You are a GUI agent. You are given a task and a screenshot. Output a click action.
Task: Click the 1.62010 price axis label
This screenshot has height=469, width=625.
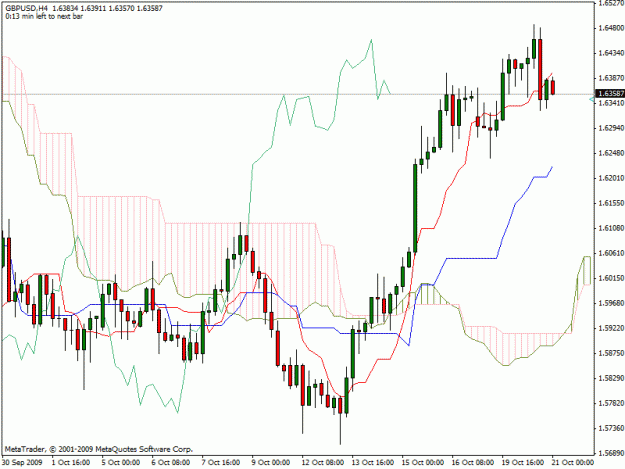[x=611, y=178]
